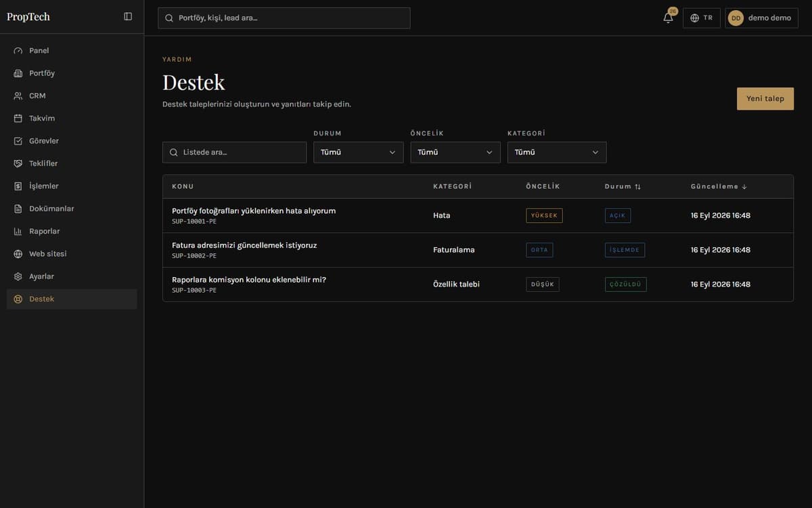812x508 pixels.
Task: Click the Web sitesi globe icon
Action: 18,254
